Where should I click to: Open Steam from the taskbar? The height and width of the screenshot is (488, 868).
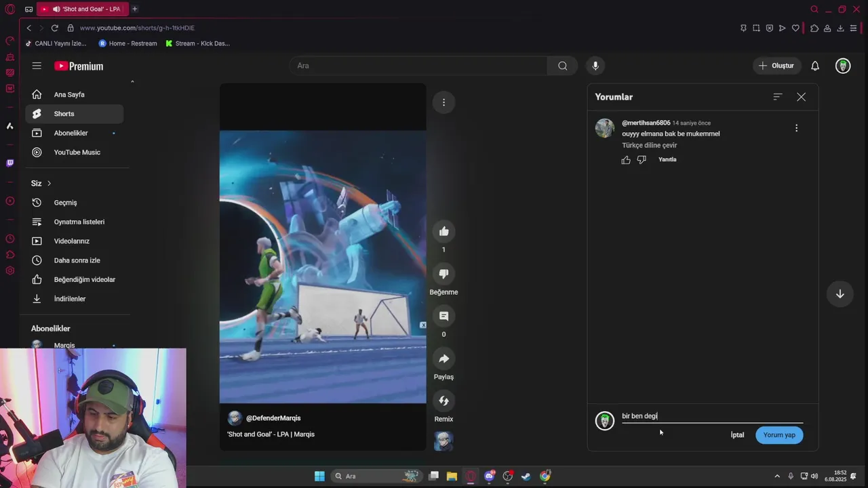[x=526, y=476]
